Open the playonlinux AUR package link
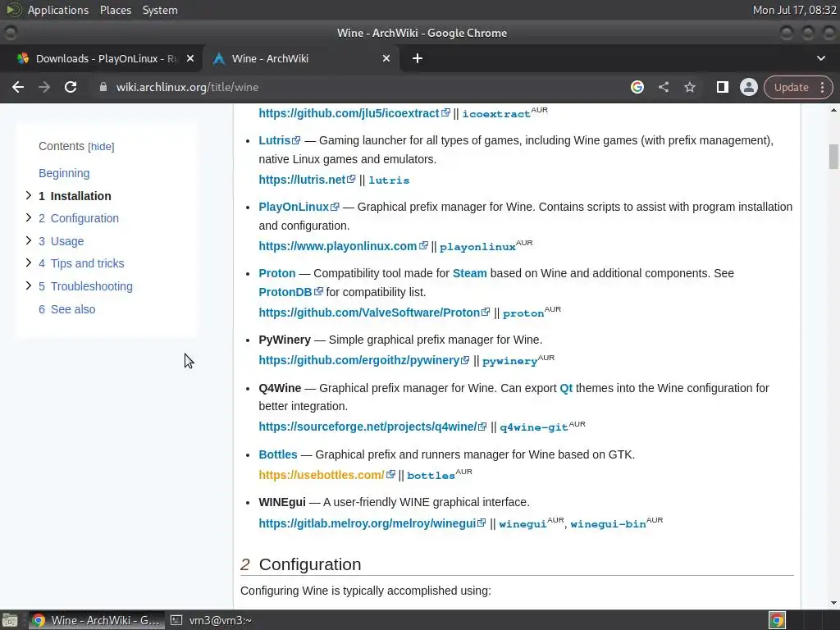 477,247
